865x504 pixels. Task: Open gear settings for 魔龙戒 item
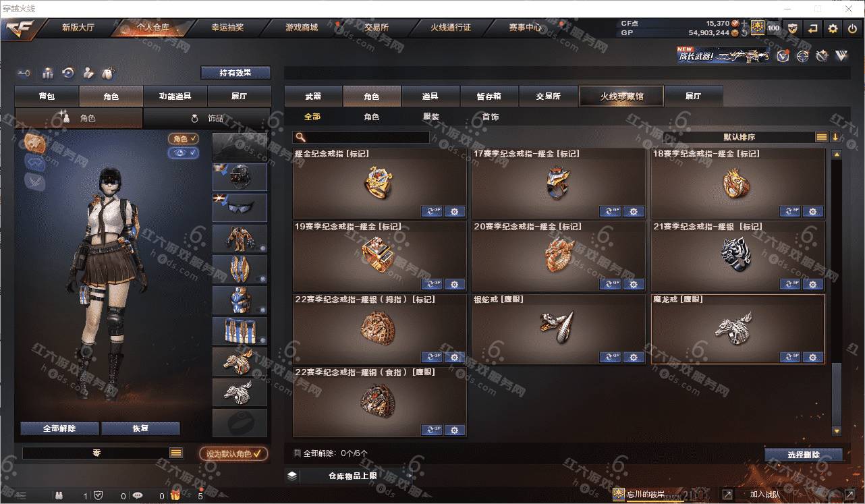(812, 358)
